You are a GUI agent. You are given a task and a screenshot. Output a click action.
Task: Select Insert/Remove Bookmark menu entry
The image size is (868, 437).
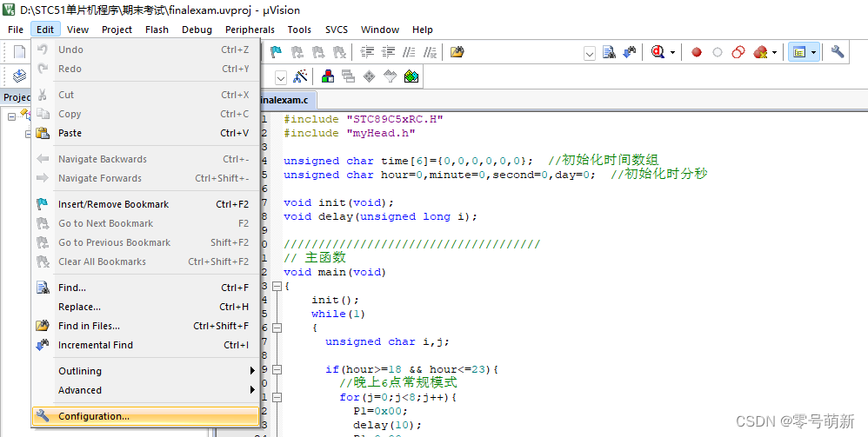tap(145, 204)
